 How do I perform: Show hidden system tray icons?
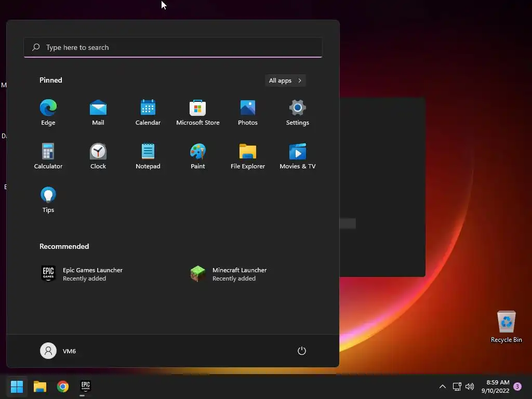tap(443, 387)
